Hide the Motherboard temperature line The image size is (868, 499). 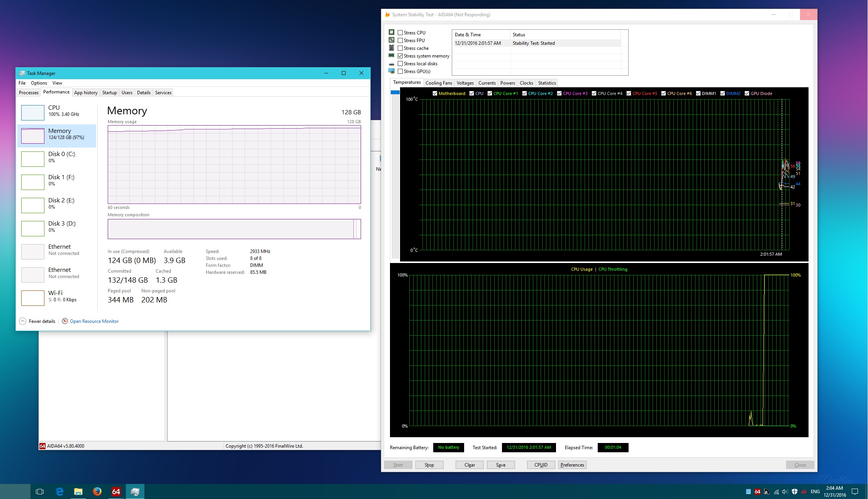pyautogui.click(x=435, y=93)
